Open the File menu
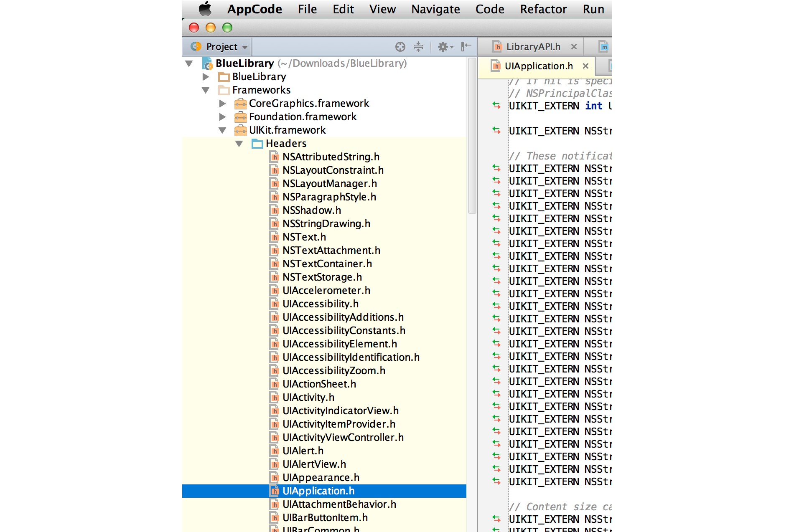The height and width of the screenshot is (532, 794). 307,9
